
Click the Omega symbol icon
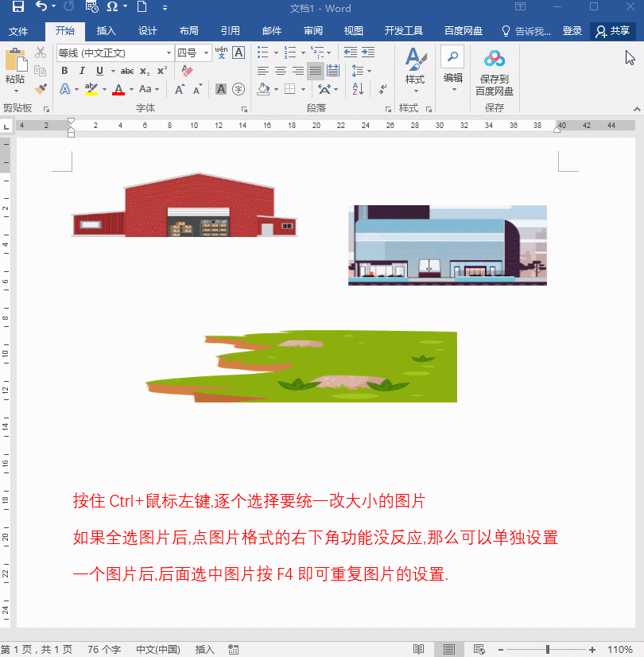point(112,6)
